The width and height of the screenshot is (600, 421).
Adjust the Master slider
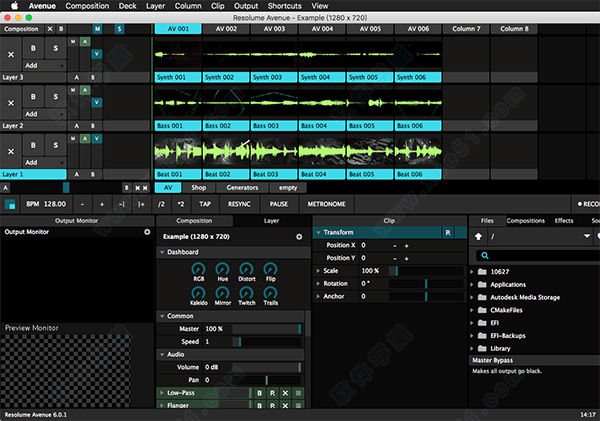click(x=266, y=329)
